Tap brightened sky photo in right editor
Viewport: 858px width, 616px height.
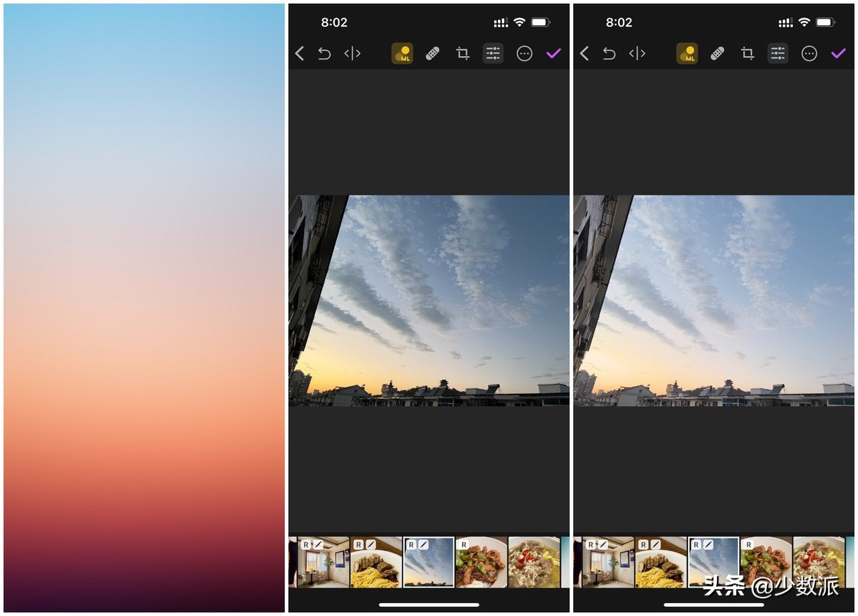point(713,300)
